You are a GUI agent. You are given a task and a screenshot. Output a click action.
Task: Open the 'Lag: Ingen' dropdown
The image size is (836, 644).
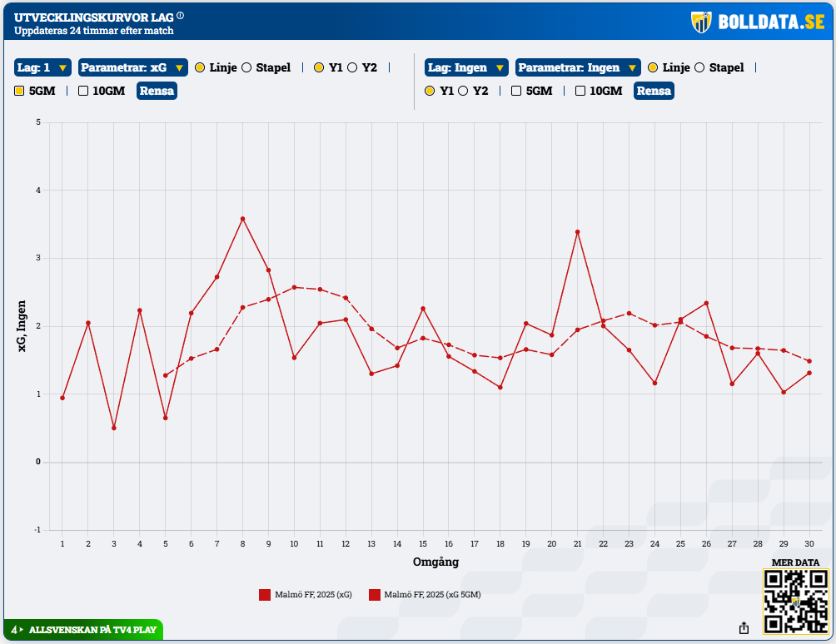pyautogui.click(x=466, y=67)
